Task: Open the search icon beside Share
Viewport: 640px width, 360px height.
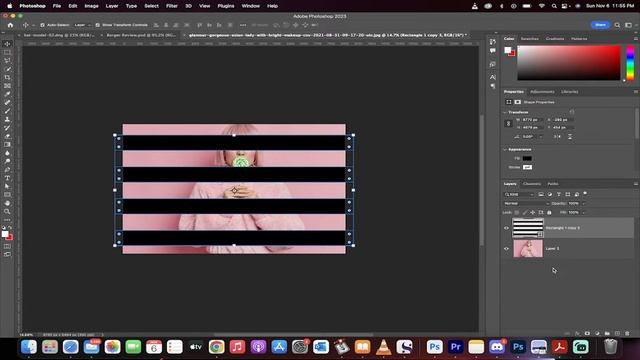Action: (617, 25)
